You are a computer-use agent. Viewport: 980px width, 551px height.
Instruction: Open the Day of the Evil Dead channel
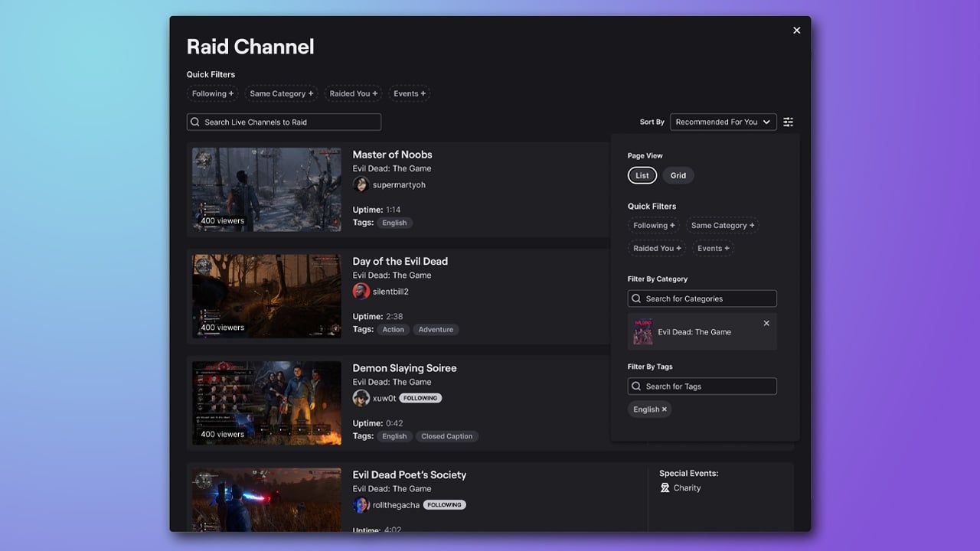pyautogui.click(x=400, y=261)
